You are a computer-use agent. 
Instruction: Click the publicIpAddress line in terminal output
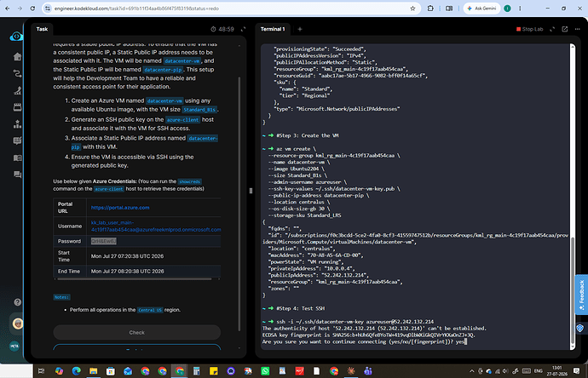tap(319, 275)
